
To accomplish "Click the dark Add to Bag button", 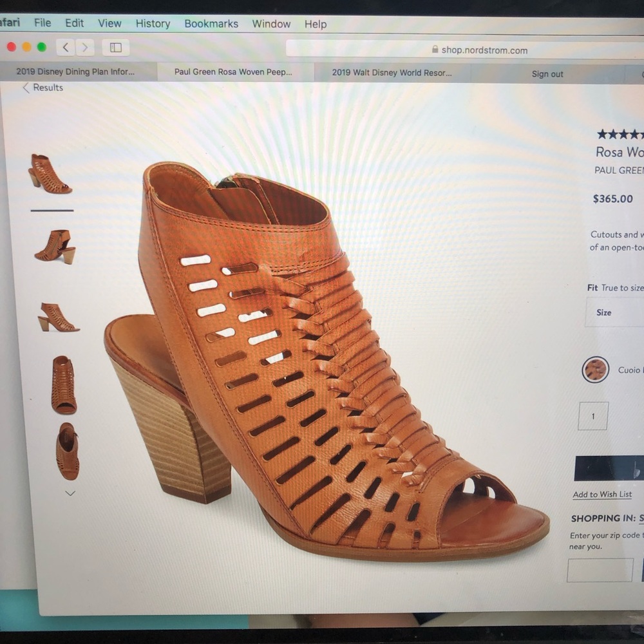I will pos(609,469).
